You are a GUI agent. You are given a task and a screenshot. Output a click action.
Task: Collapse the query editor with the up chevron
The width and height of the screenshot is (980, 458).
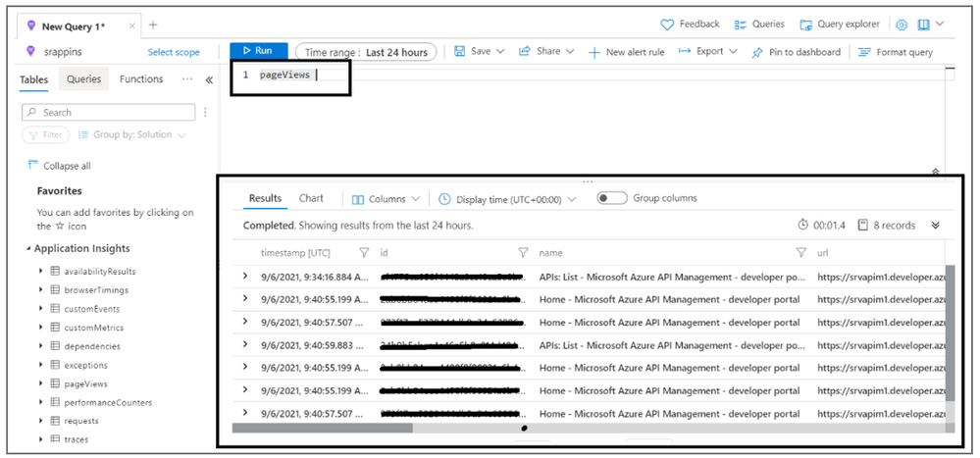tap(936, 171)
